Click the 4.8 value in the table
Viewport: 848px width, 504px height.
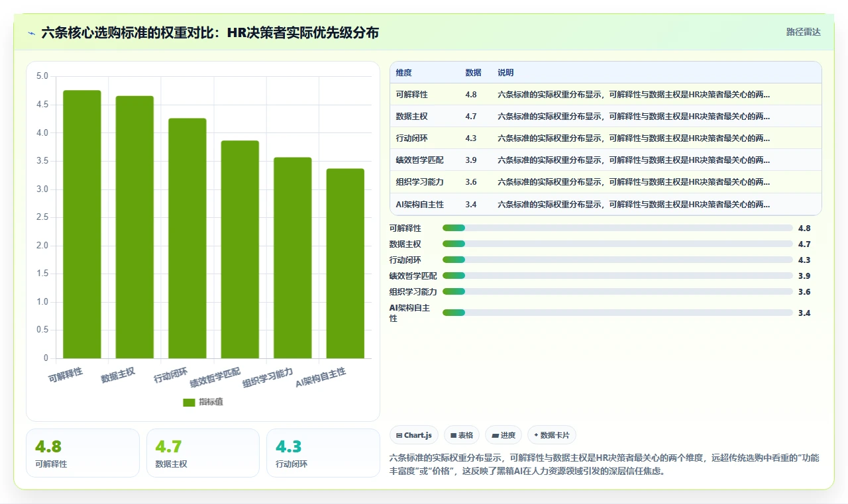coord(470,95)
